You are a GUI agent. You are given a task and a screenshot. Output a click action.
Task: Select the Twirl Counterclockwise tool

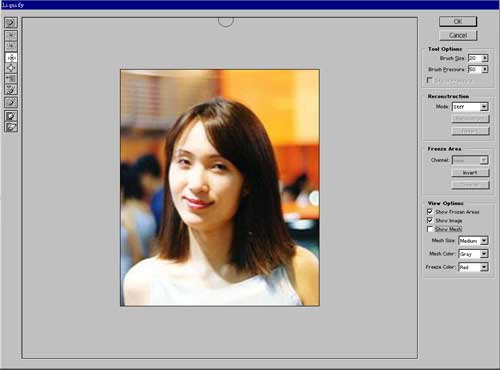11,46
